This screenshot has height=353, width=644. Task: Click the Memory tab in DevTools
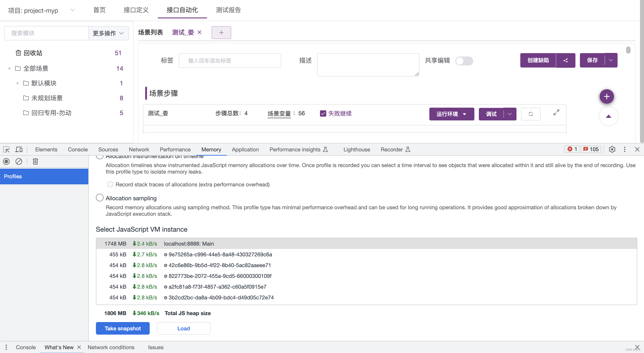(211, 149)
